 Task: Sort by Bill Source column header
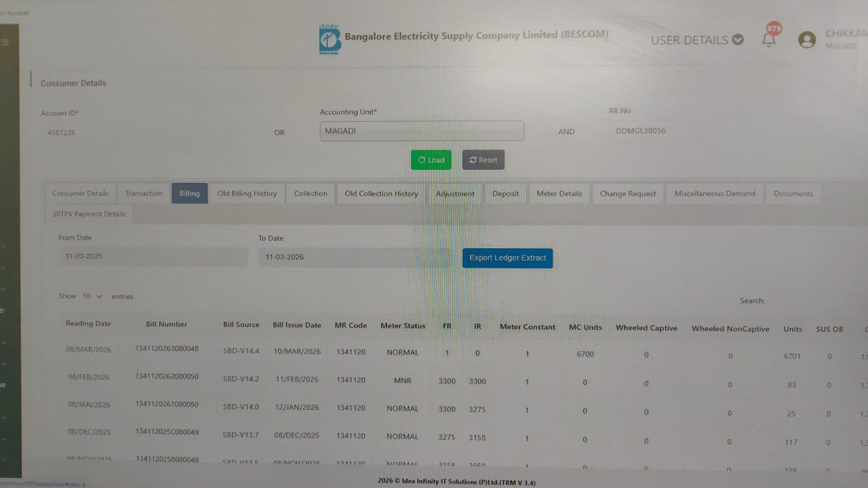[x=241, y=325]
